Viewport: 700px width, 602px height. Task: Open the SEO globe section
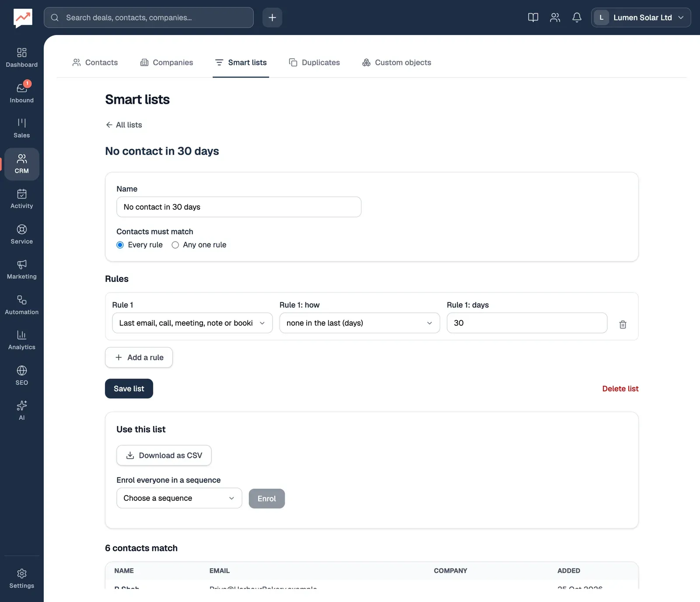(x=21, y=375)
